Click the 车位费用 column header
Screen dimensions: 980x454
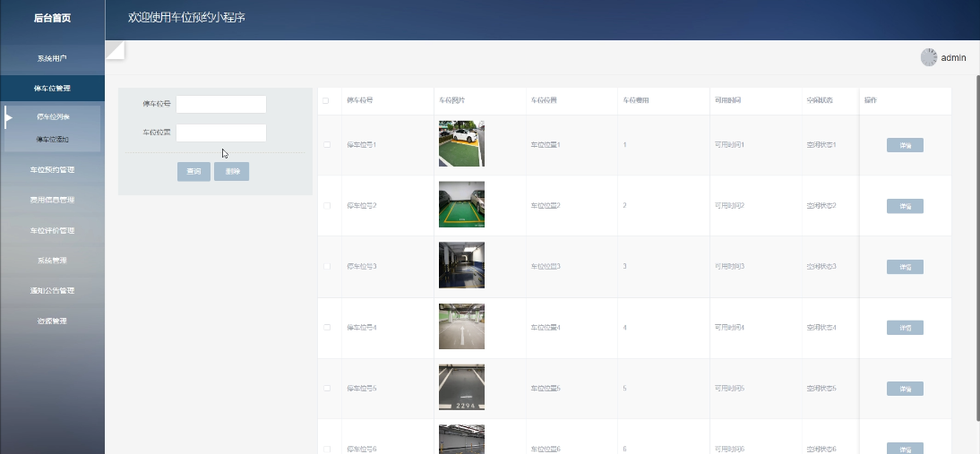click(636, 100)
